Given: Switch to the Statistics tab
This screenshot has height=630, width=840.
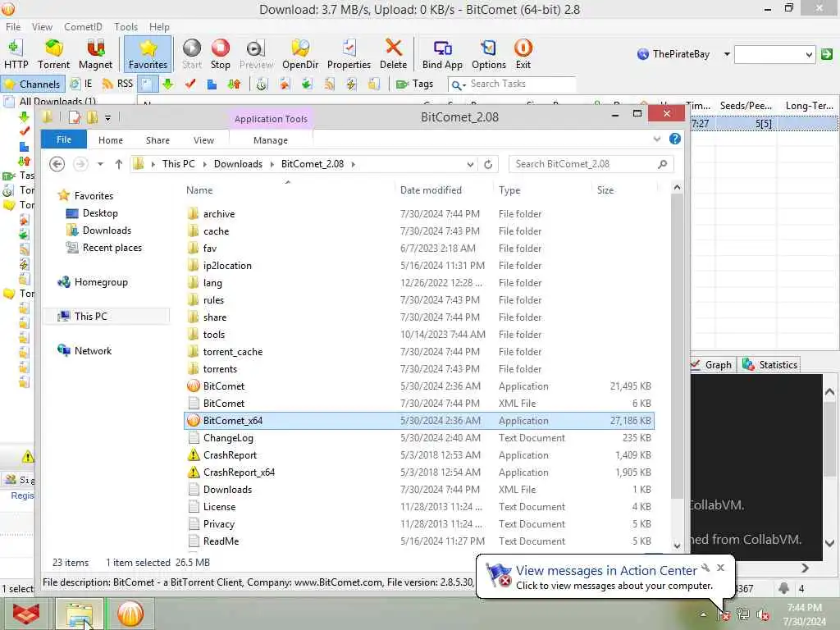Looking at the screenshot, I should (x=769, y=365).
